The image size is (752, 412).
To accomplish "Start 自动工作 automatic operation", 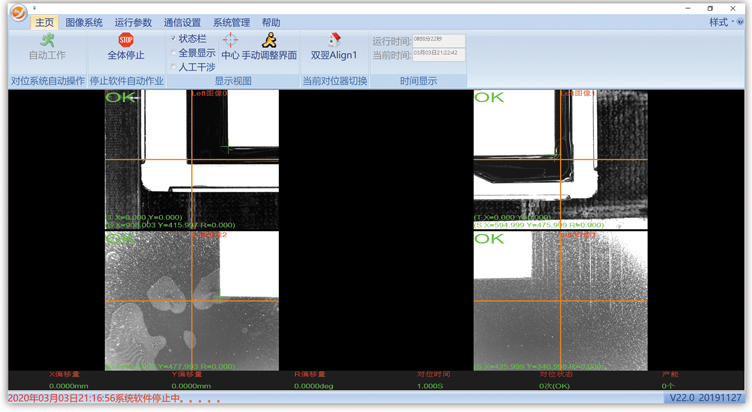I will click(x=47, y=47).
